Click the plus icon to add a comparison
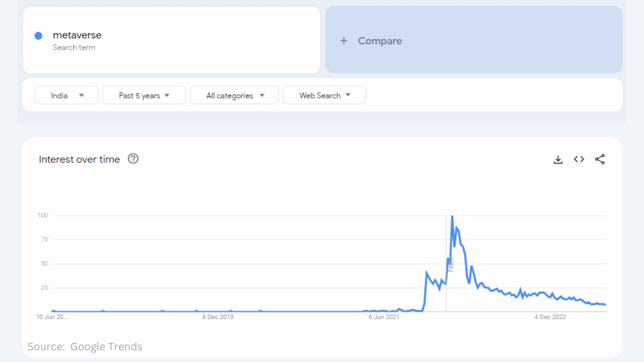644x362 pixels. [x=344, y=41]
